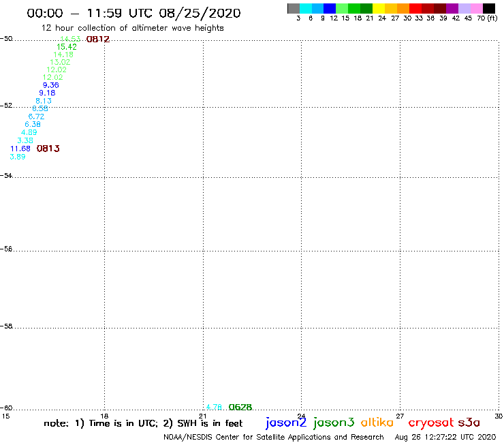Click the "altika" satellite legend label
Image resolution: width=504 pixels, height=443 pixels.
[x=377, y=422]
